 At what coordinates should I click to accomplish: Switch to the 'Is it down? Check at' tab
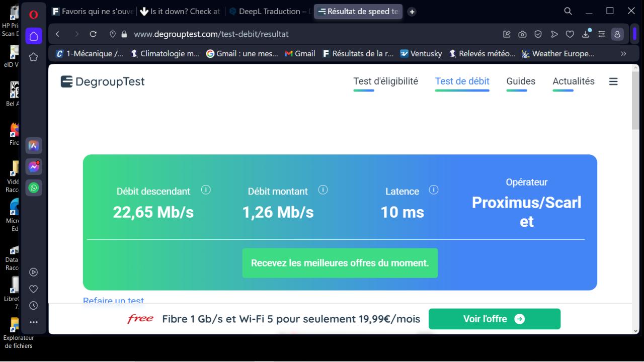click(180, 12)
